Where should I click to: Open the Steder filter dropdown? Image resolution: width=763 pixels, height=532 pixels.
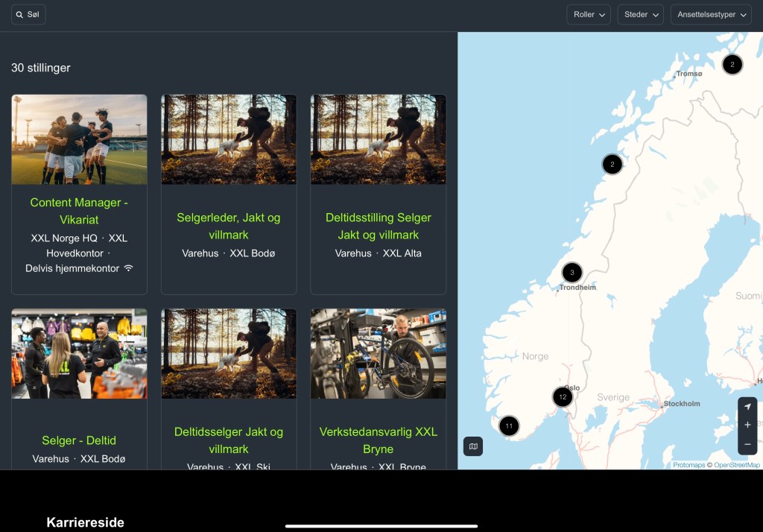tap(640, 15)
